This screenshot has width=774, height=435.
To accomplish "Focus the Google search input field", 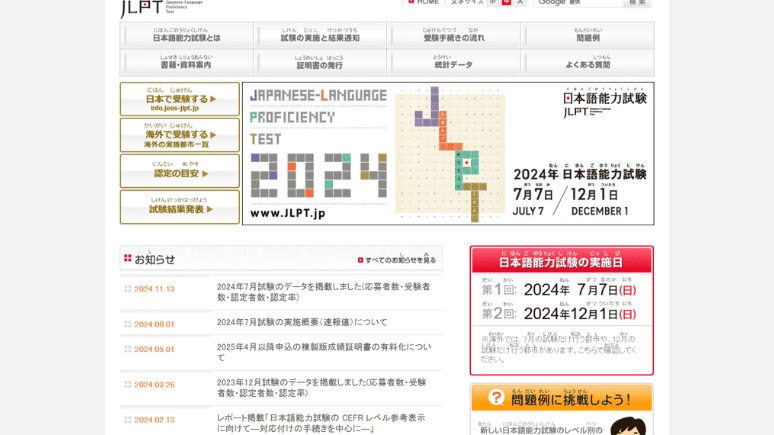I will (x=578, y=3).
